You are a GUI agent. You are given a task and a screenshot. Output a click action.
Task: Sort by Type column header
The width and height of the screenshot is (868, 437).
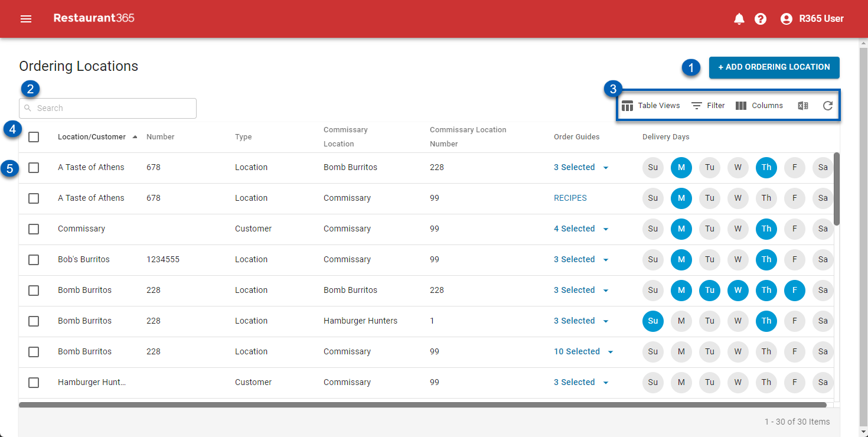click(243, 137)
